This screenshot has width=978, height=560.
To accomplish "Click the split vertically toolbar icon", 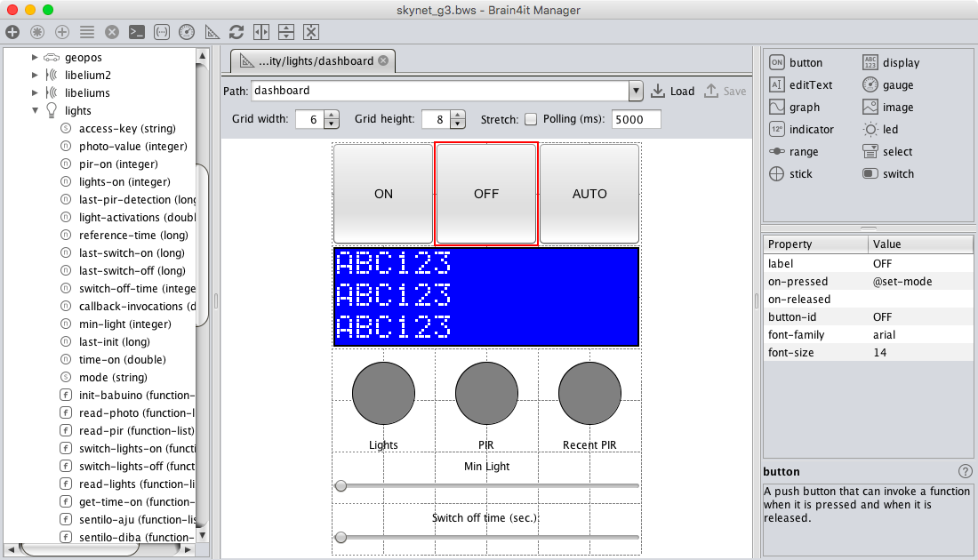I will [286, 32].
